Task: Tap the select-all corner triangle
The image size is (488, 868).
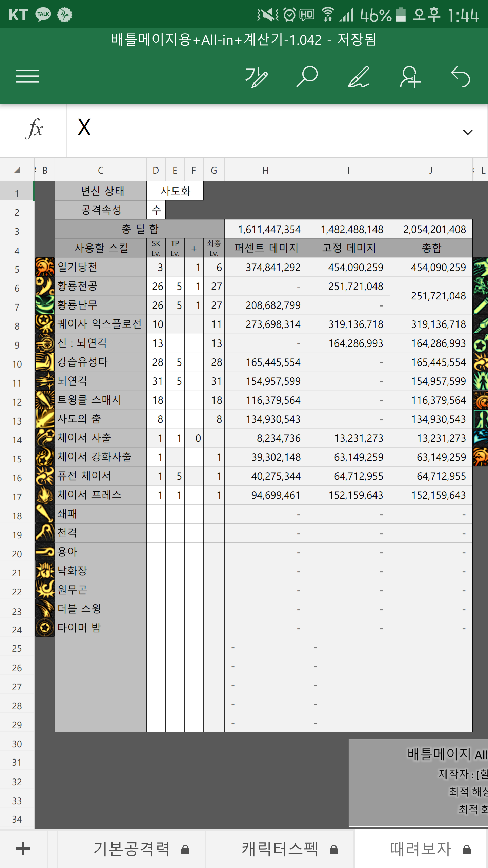Action: coord(17,170)
